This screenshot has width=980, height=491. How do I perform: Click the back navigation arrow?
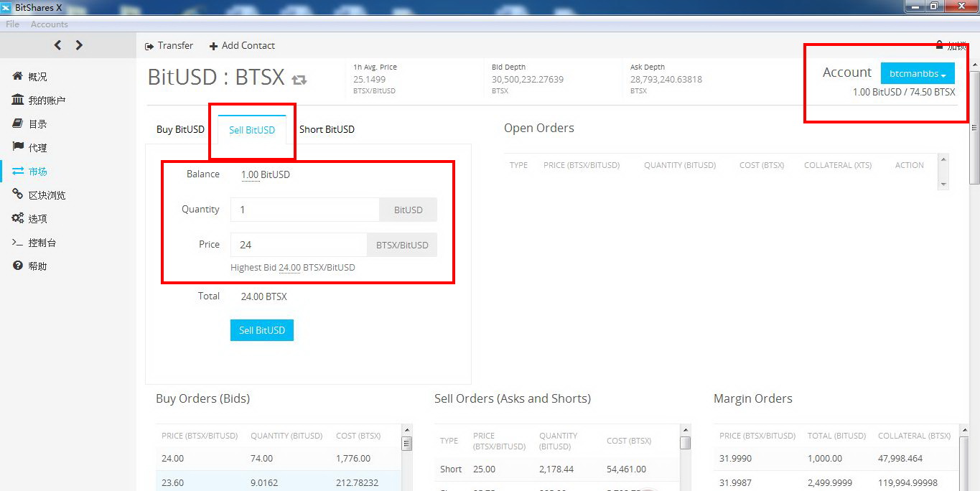[57, 45]
